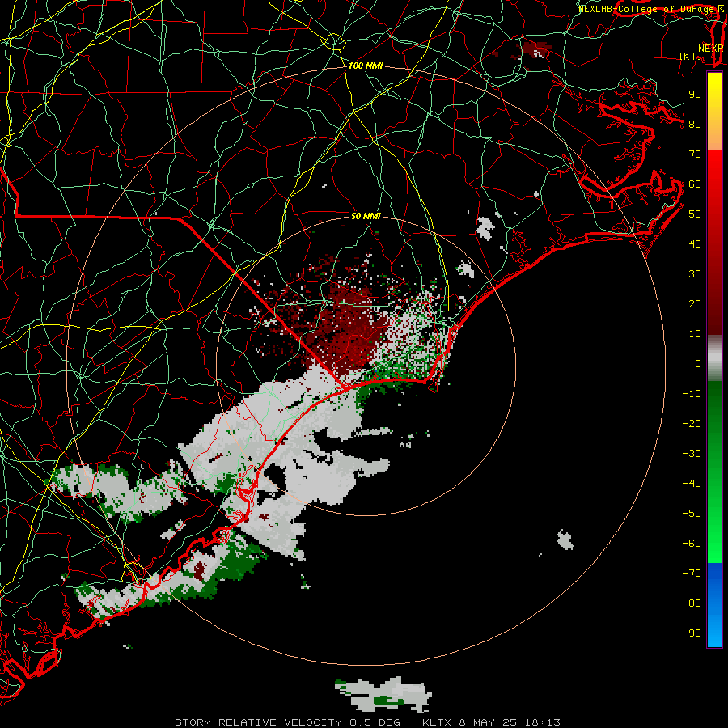Click the -30 scale value
728x728 pixels.
click(692, 454)
